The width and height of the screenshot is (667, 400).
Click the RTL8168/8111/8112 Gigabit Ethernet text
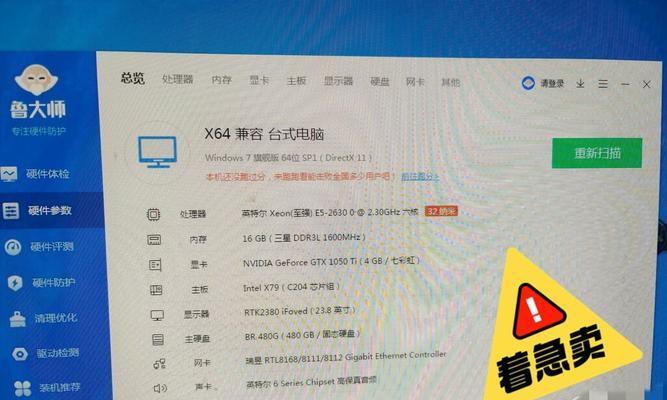(346, 358)
